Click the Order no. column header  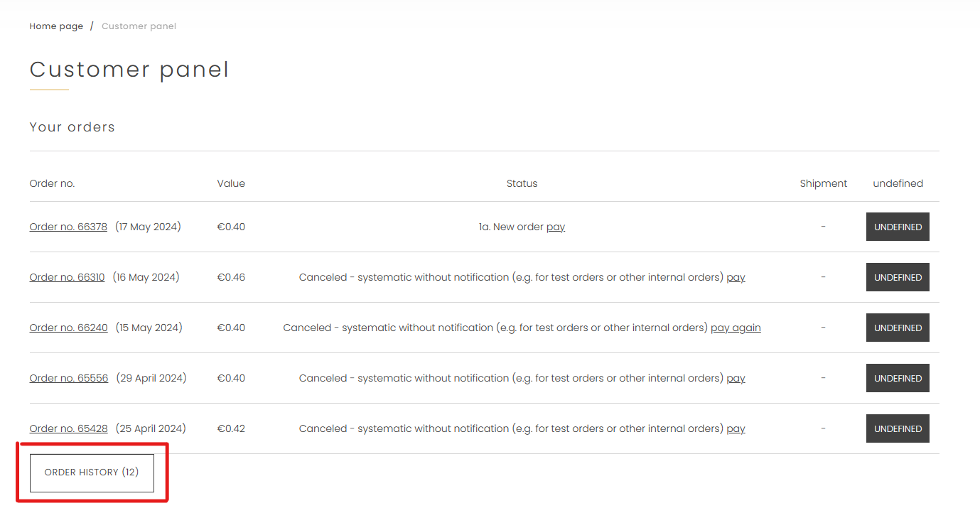point(52,183)
